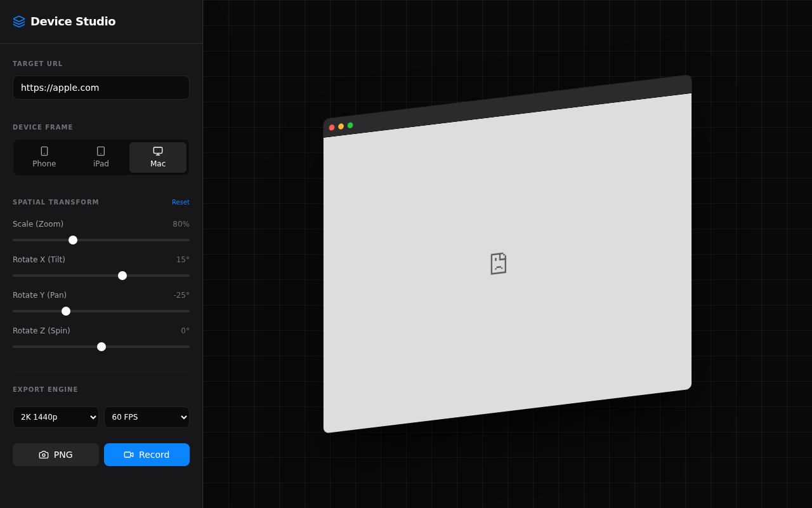Click the Device Studio layers logo icon
The width and height of the screenshot is (812, 508).
[19, 21]
